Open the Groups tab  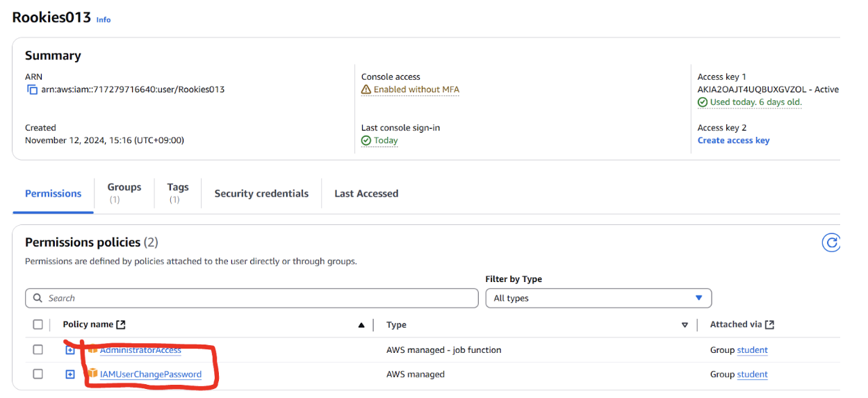(124, 192)
